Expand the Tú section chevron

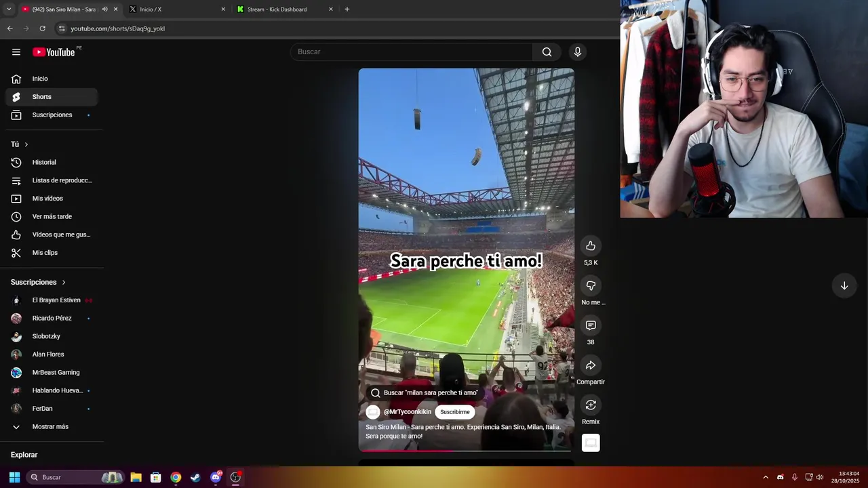pyautogui.click(x=26, y=144)
